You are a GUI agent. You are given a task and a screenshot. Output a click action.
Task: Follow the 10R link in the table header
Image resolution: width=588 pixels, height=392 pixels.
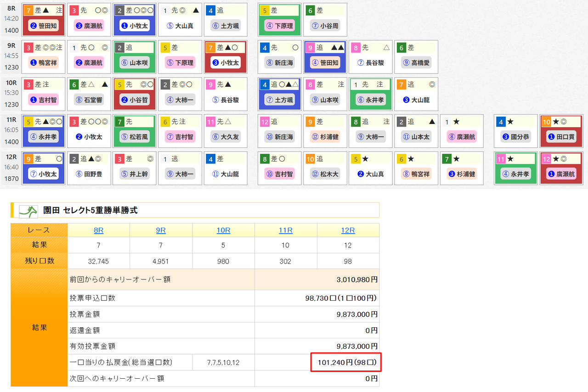pos(223,230)
